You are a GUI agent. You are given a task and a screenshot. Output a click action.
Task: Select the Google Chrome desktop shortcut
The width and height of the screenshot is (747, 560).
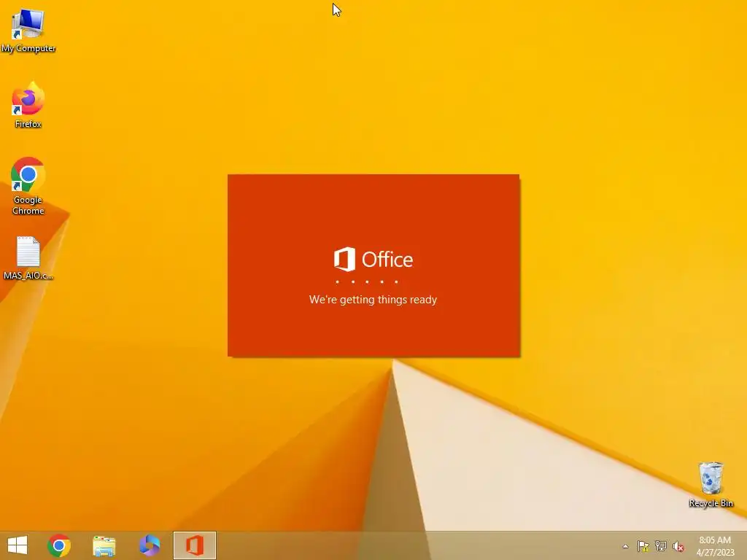click(28, 186)
